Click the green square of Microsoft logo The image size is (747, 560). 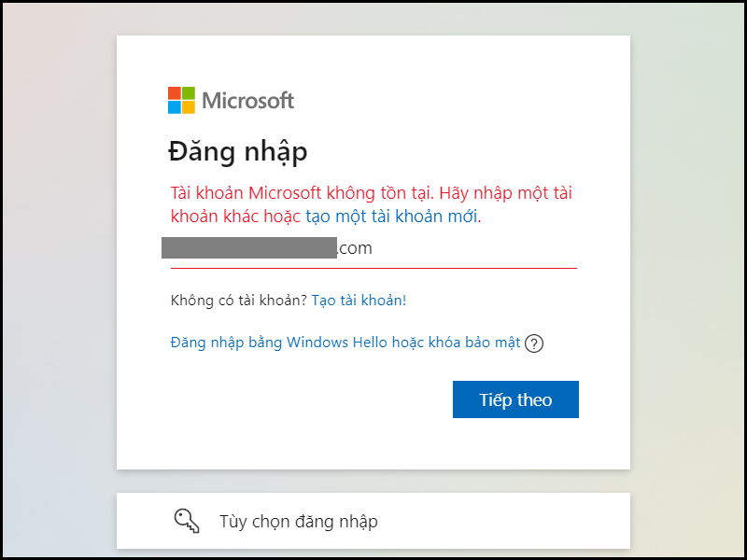click(189, 93)
